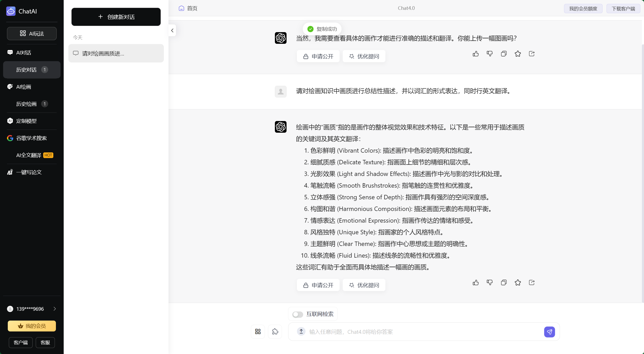Click the upload arrow icon in input box
The image size is (644, 354).
pos(301,331)
